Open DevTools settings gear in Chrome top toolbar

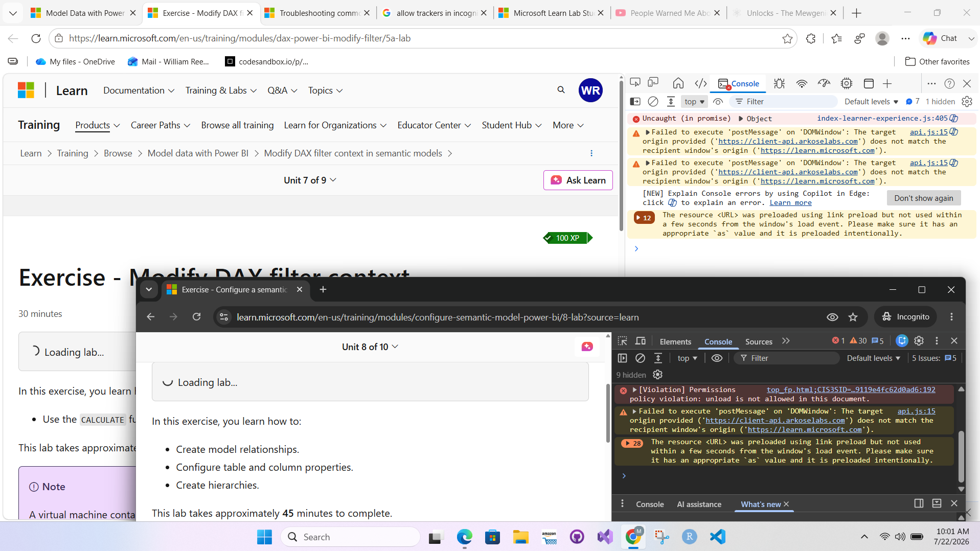[919, 341]
